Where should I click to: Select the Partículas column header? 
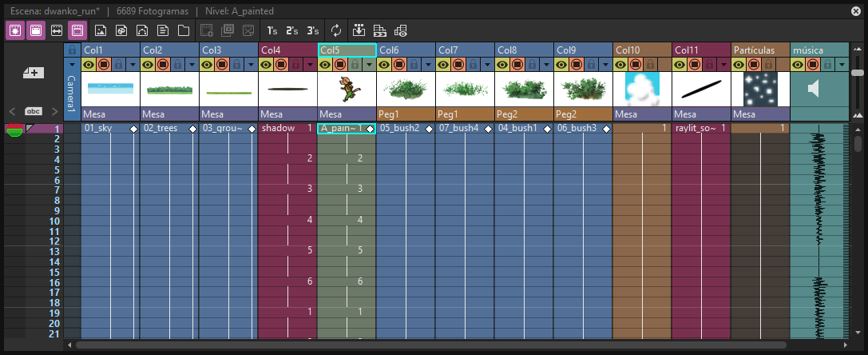761,50
